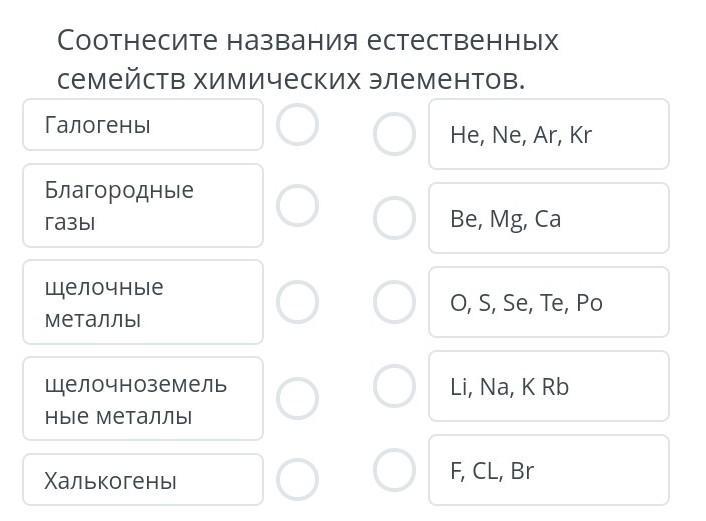Image resolution: width=706 pixels, height=521 pixels.
Task: Select the radio button for Li, Na, K Rb
Action: [394, 385]
